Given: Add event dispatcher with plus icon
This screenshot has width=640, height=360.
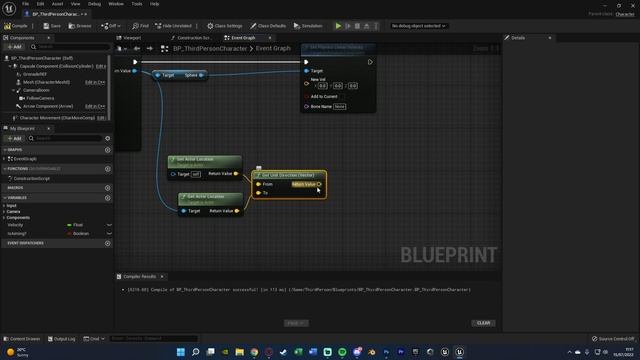Looking at the screenshot, I should [108, 243].
